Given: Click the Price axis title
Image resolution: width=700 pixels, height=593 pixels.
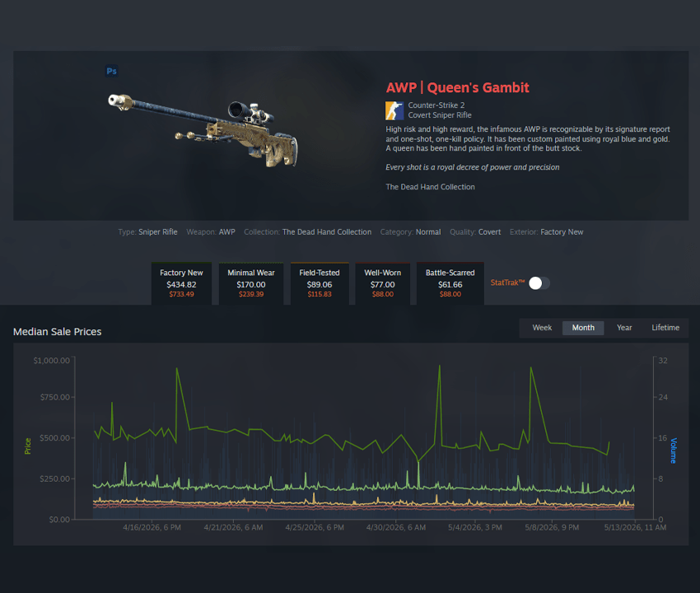Looking at the screenshot, I should 28,446.
